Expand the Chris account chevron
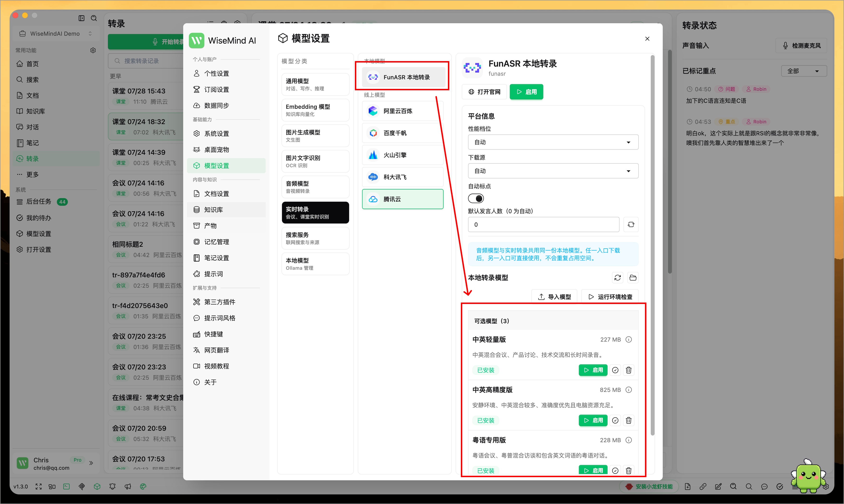The width and height of the screenshot is (844, 504). point(91,463)
